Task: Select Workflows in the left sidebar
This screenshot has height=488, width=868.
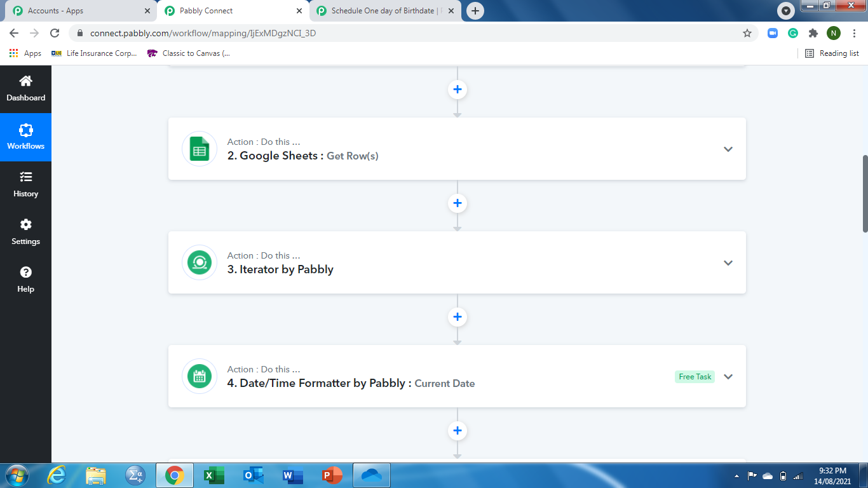Action: pos(25,137)
